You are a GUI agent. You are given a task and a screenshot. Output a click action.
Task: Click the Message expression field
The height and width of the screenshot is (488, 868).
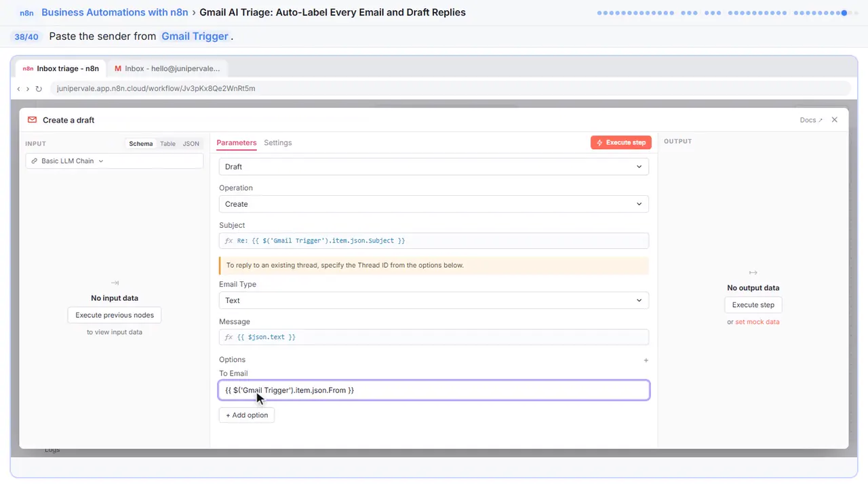coord(434,337)
